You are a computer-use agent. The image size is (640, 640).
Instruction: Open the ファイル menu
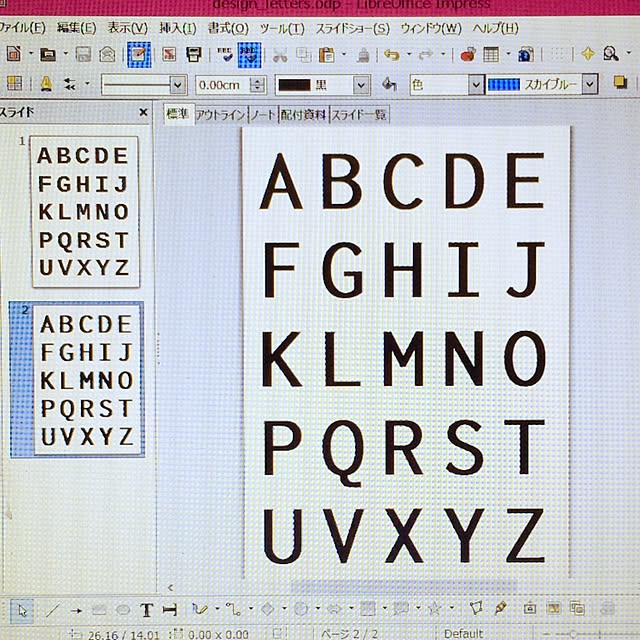pyautogui.click(x=22, y=28)
